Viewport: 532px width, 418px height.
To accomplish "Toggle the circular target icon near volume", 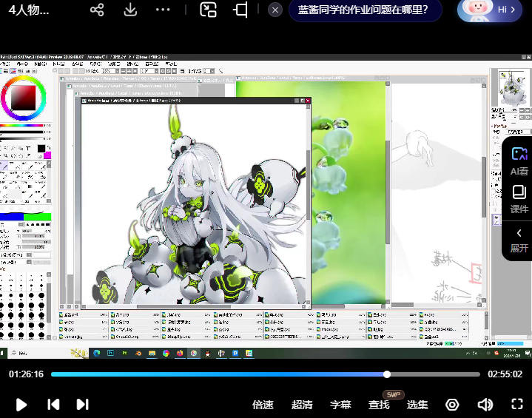I will tap(452, 404).
